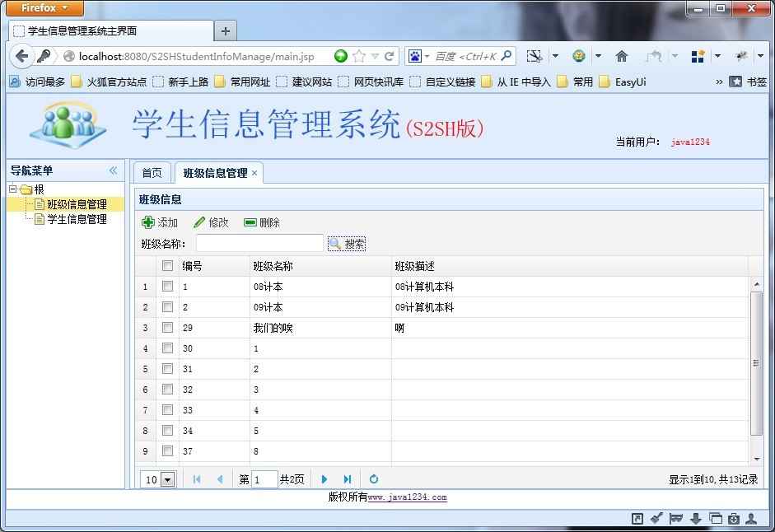Image resolution: width=775 pixels, height=532 pixels.
Task: Reload the page with the refresh icon
Action: [x=389, y=56]
